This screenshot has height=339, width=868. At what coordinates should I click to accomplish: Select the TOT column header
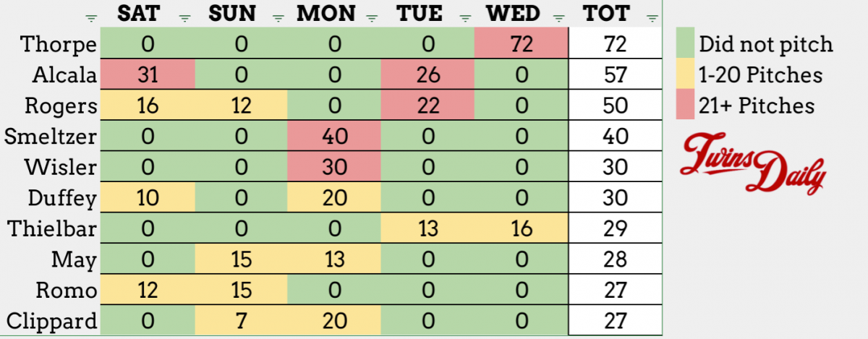(606, 13)
